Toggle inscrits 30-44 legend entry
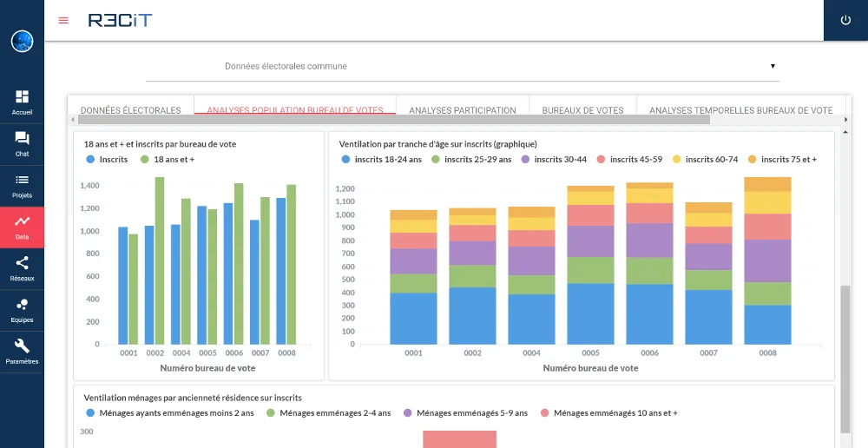This screenshot has width=868, height=448. (x=555, y=160)
